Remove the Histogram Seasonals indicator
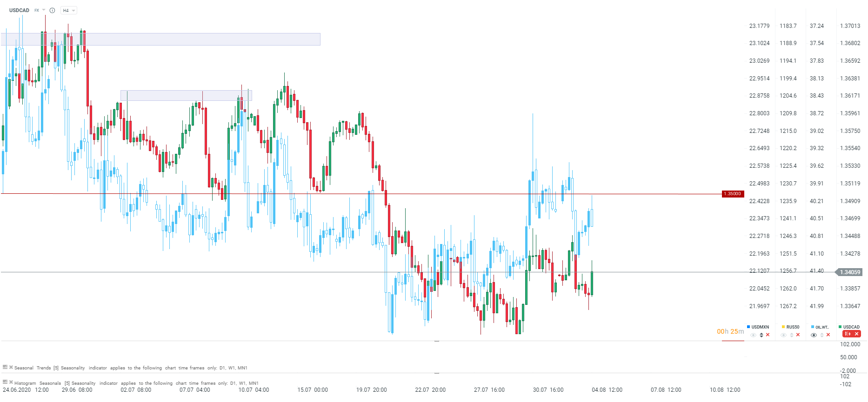Image resolution: width=868 pixels, height=402 pixels. (x=11, y=382)
